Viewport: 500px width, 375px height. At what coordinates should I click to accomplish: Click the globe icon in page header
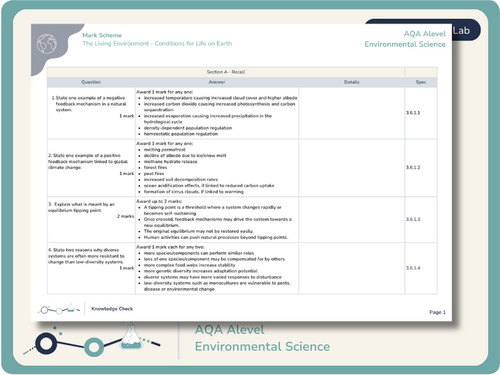(47, 43)
